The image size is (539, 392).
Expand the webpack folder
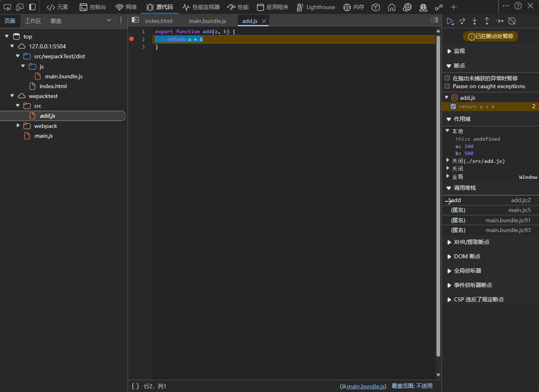tap(18, 125)
